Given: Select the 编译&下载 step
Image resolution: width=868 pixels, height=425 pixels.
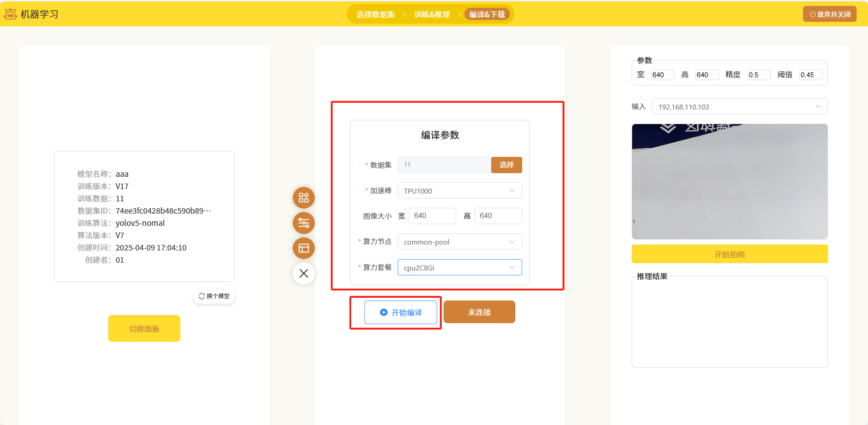Looking at the screenshot, I should (x=487, y=15).
